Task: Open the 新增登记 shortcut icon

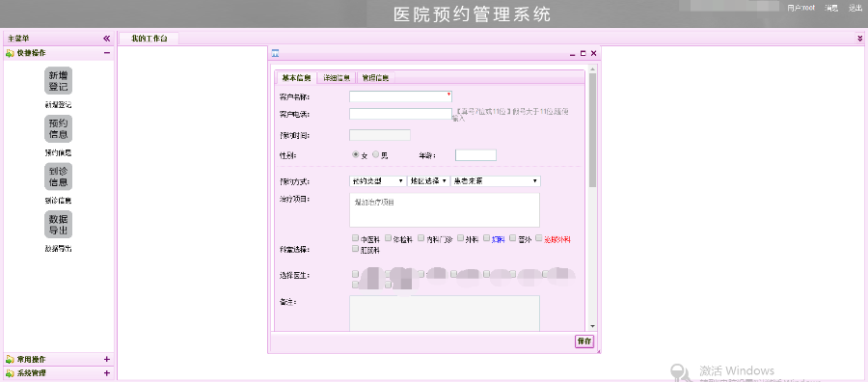Action: pos(58,81)
